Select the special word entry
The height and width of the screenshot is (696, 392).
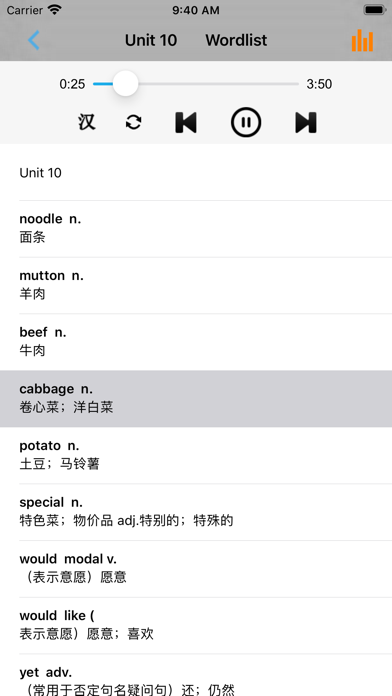(x=196, y=512)
